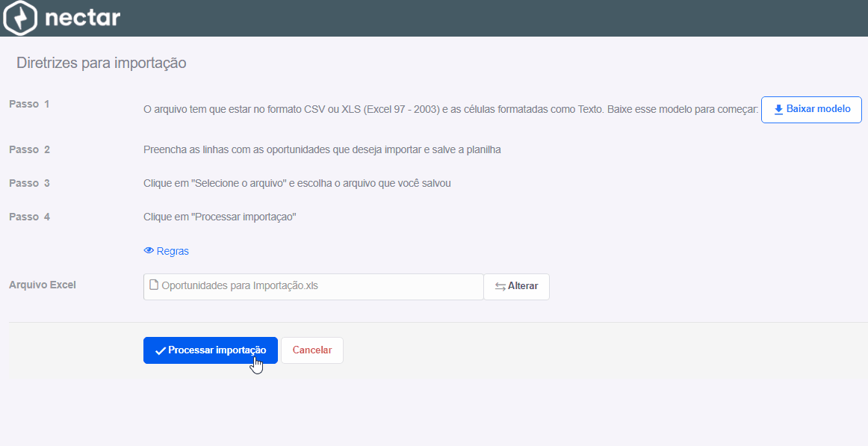Click the Passo 1 label
This screenshot has width=868, height=446.
click(29, 104)
